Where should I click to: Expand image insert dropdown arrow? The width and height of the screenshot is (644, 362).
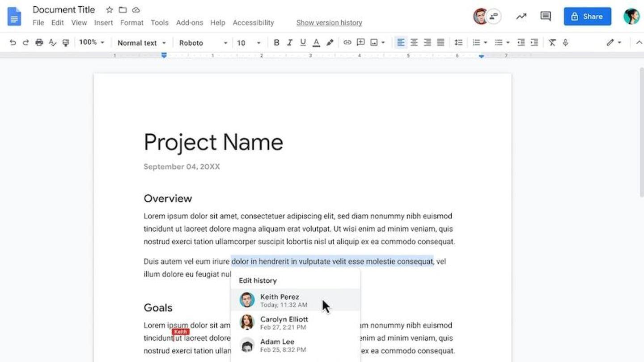[383, 43]
